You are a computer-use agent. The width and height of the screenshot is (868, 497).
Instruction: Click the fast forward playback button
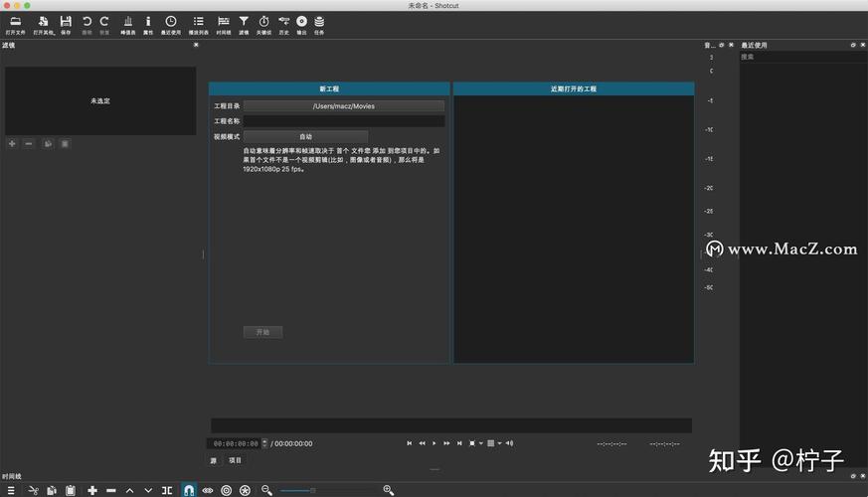446,443
